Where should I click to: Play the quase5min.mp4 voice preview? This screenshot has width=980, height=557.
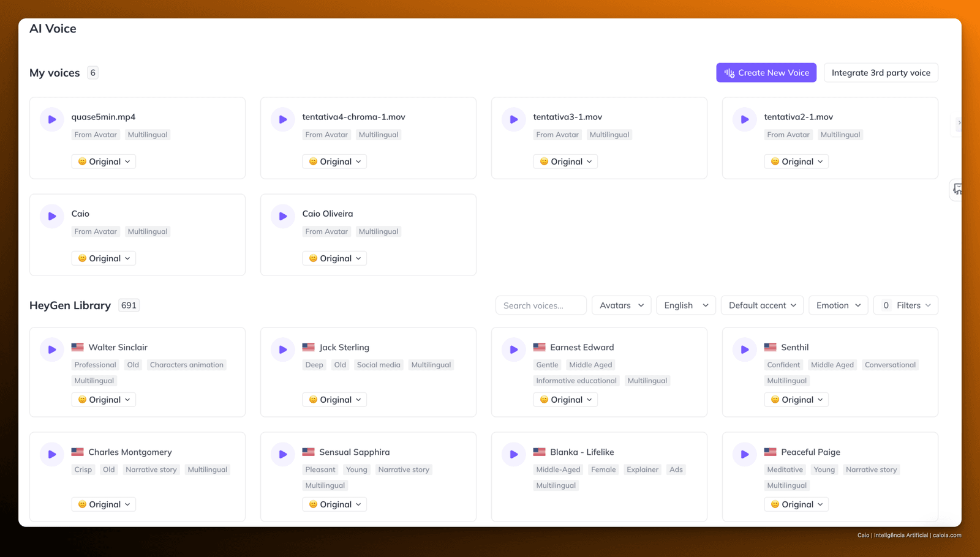tap(52, 119)
